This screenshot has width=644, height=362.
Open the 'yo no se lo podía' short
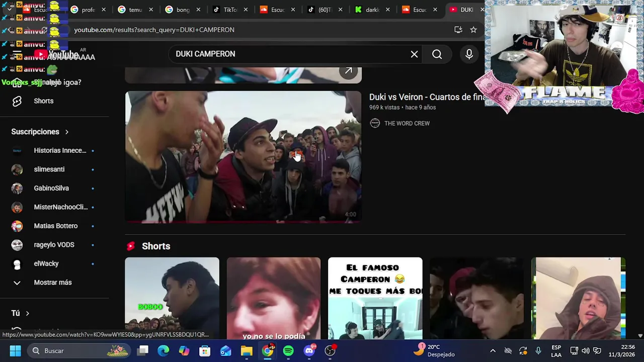coord(274,299)
